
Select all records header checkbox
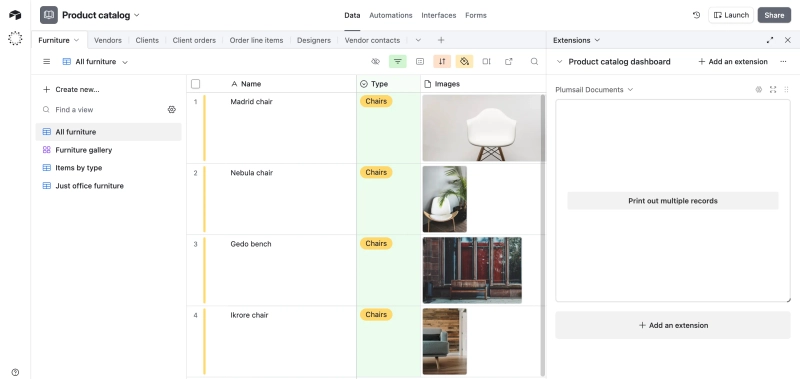click(x=195, y=84)
